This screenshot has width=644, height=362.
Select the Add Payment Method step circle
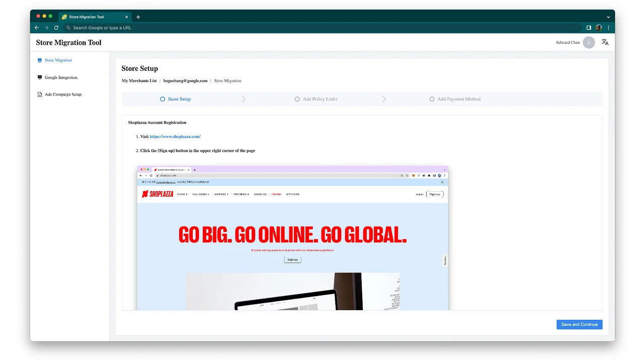tap(432, 99)
